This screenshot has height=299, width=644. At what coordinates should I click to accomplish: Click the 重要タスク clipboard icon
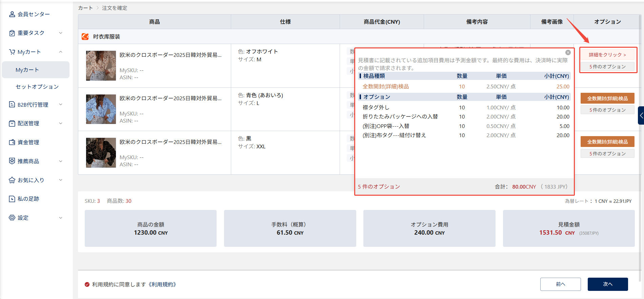[x=12, y=33]
